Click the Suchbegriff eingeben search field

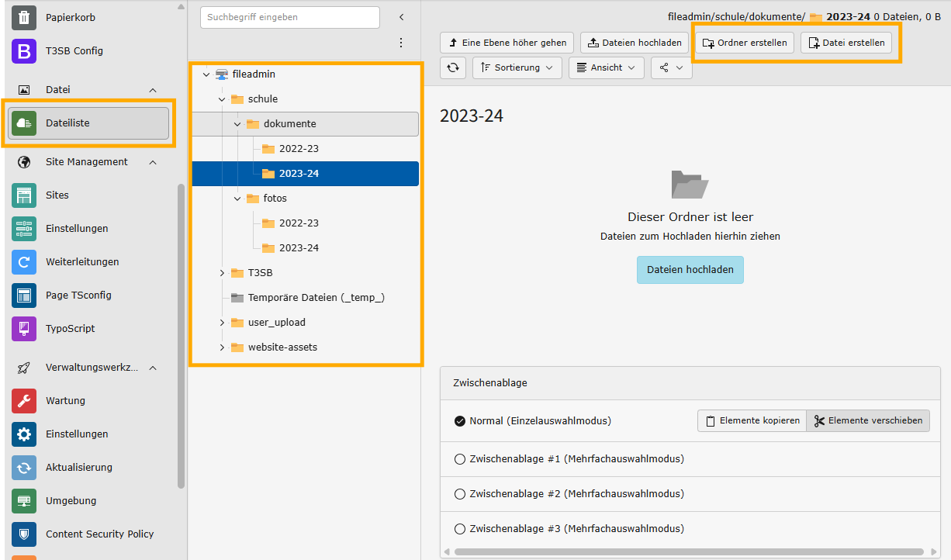[x=289, y=17]
